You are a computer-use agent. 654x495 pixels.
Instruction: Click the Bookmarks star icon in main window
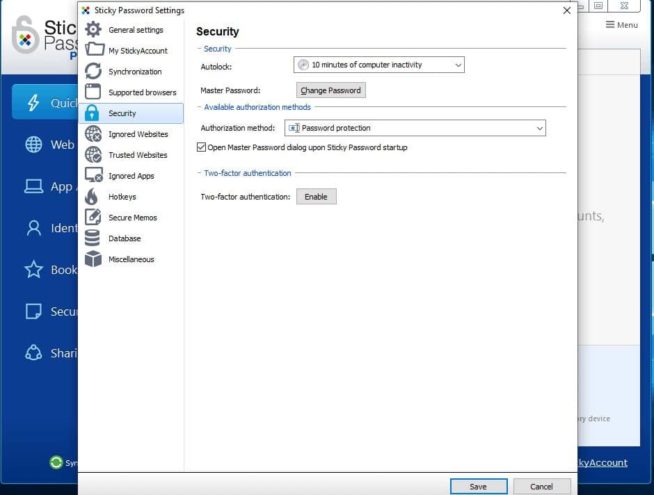click(x=33, y=269)
